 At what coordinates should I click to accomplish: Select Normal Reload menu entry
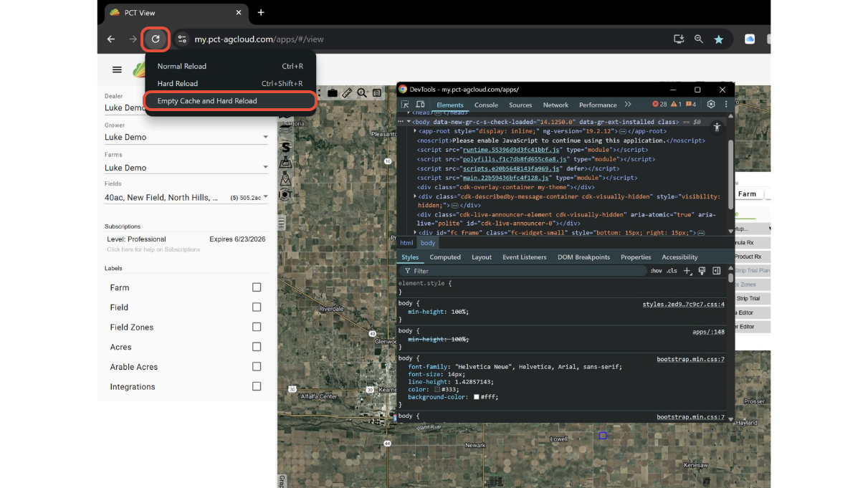pyautogui.click(x=230, y=66)
